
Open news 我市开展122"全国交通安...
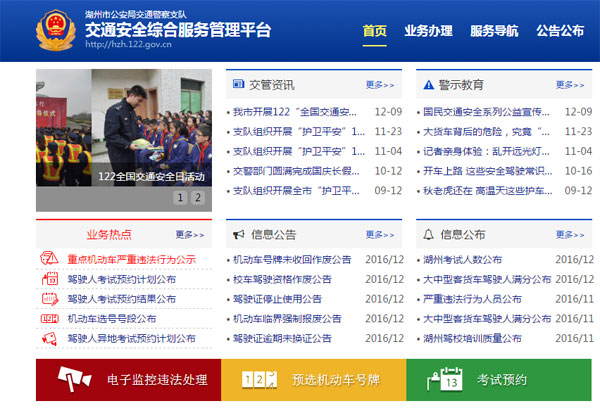(x=295, y=112)
